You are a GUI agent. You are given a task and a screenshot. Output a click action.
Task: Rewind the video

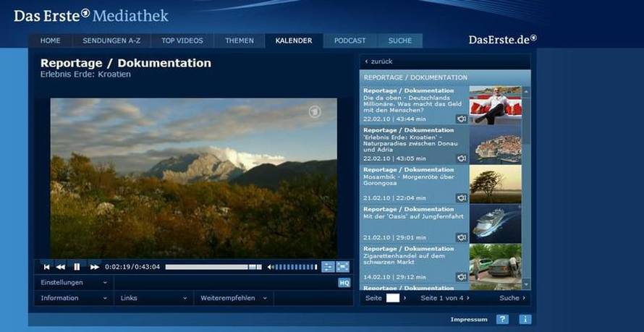(x=60, y=267)
